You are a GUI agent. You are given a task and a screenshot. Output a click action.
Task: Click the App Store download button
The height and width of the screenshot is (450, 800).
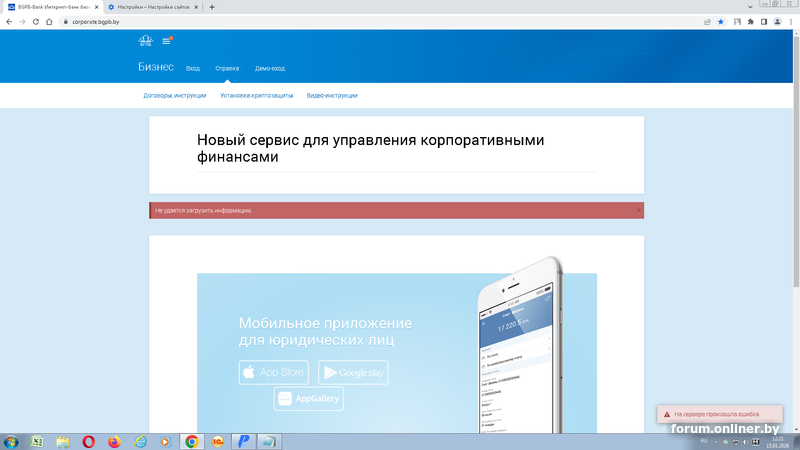click(274, 373)
